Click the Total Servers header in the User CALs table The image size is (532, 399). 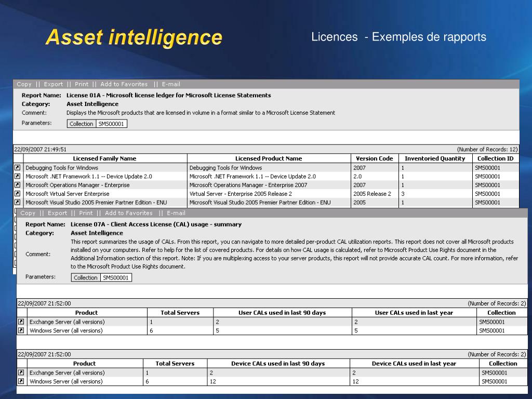pyautogui.click(x=180, y=313)
